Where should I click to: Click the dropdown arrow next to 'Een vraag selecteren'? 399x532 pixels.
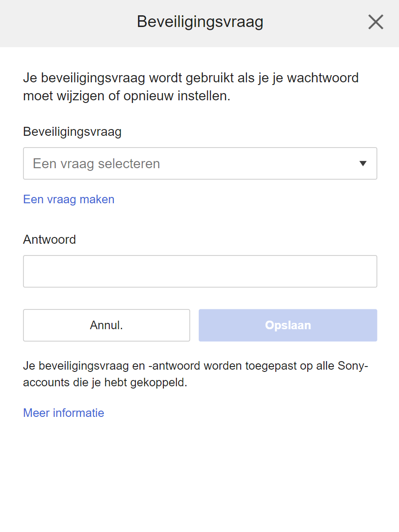363,163
